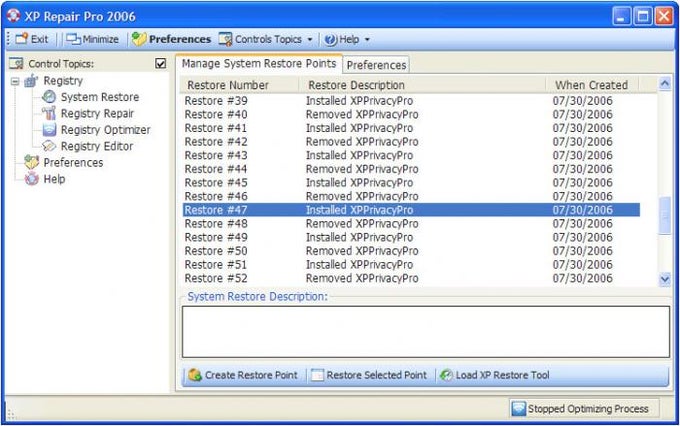Select the Restore #43 row
Viewport: 680px width, 426px height.
411,155
